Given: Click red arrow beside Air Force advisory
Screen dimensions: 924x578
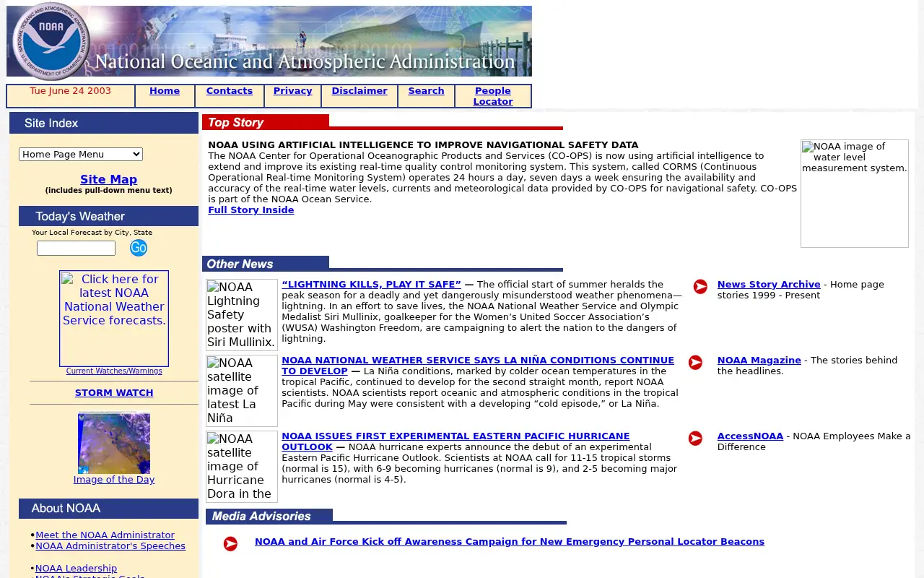Looking at the screenshot, I should [x=230, y=544].
